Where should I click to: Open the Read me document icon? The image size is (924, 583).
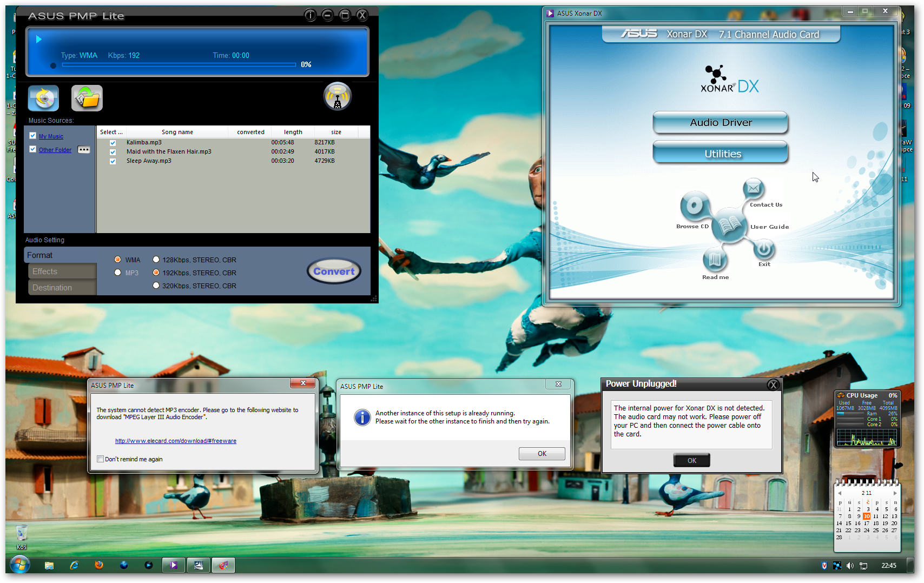click(715, 260)
